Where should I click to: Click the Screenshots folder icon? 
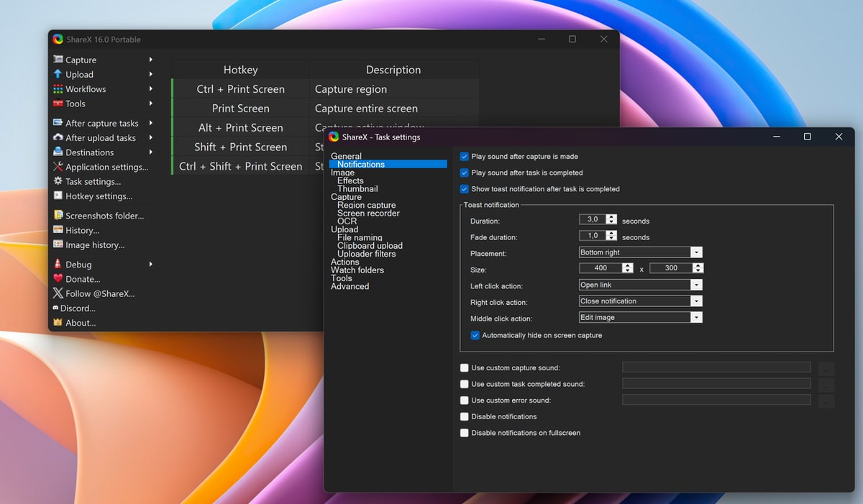click(x=58, y=215)
